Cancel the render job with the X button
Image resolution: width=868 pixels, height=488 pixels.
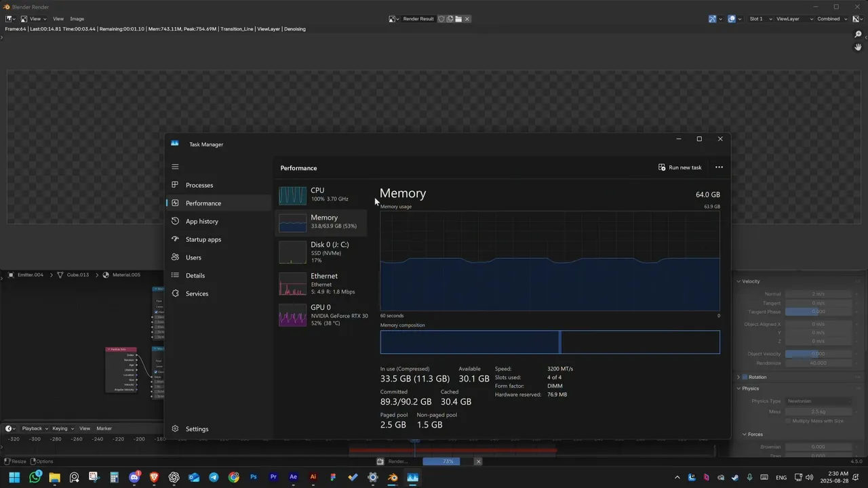(478, 462)
